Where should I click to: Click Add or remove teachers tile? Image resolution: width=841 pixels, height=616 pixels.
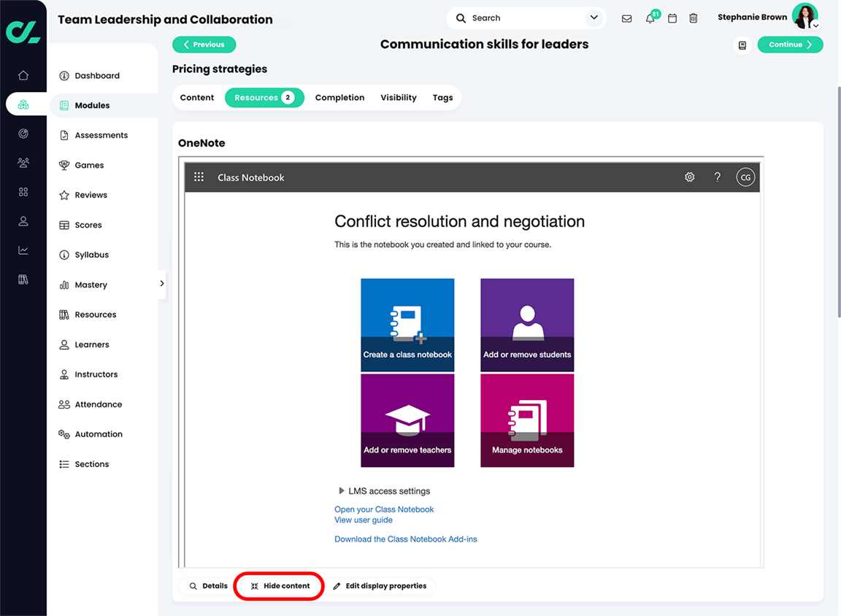407,420
